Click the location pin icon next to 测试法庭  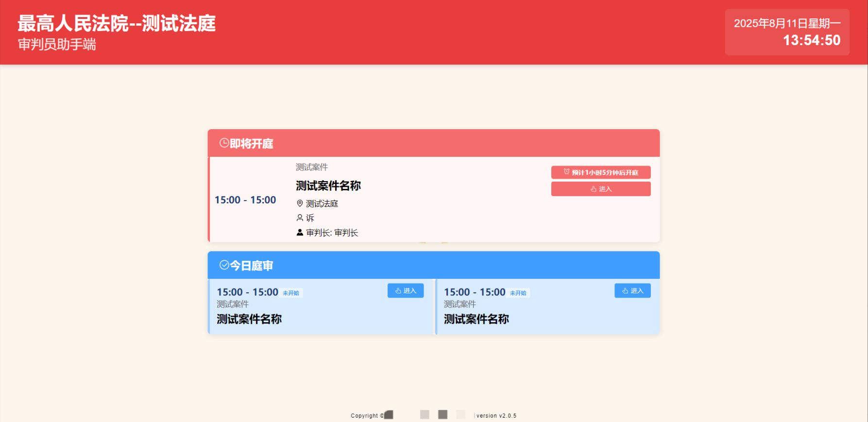[300, 203]
